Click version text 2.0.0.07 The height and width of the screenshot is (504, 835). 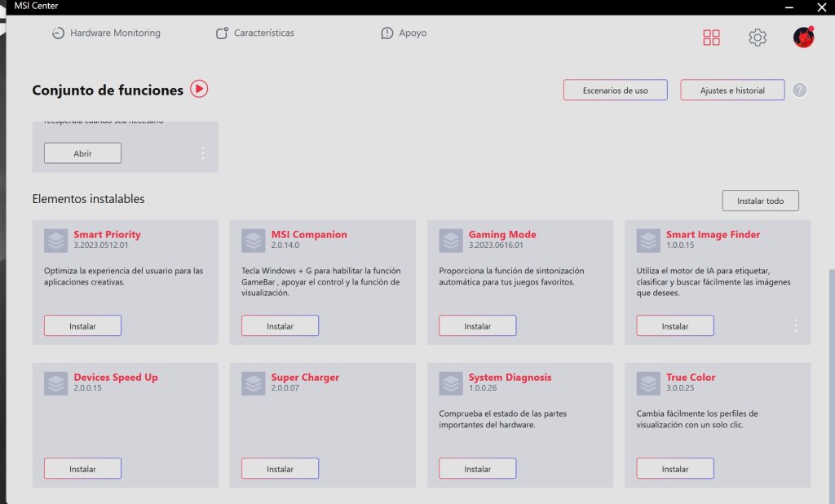point(285,388)
